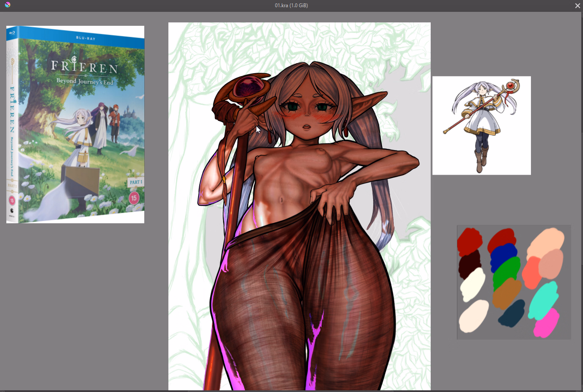Click the Krita app icon in title bar
The width and height of the screenshot is (583, 392).
click(x=7, y=5)
